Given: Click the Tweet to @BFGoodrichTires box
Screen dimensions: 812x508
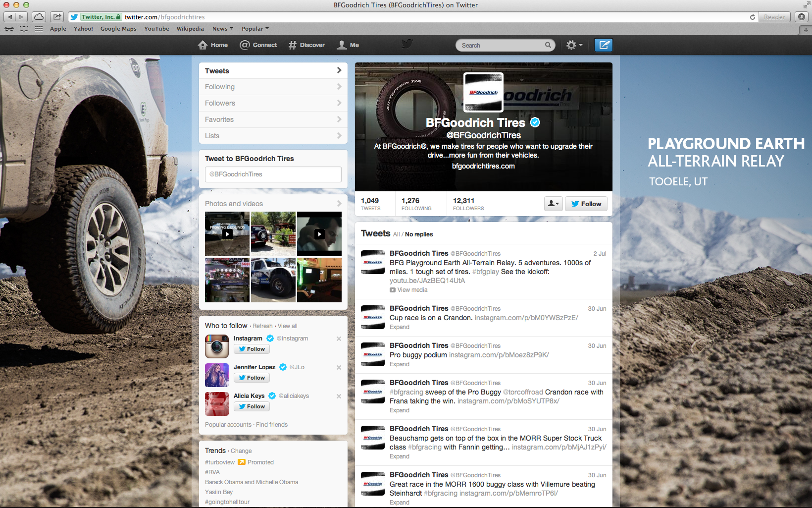Looking at the screenshot, I should 273,174.
